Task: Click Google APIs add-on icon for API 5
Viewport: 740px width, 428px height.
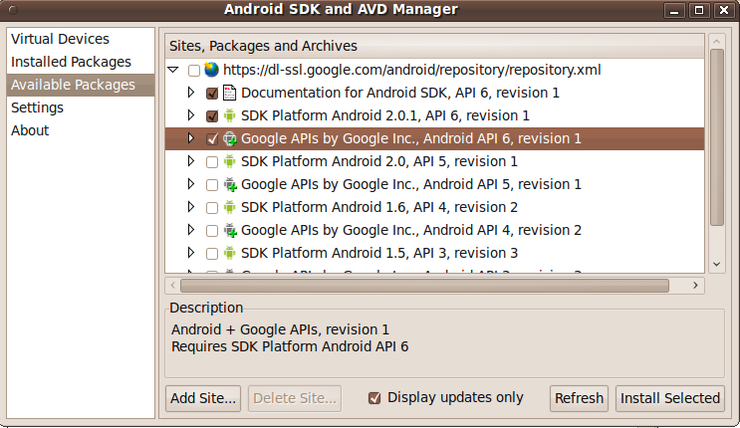Action: 230,185
